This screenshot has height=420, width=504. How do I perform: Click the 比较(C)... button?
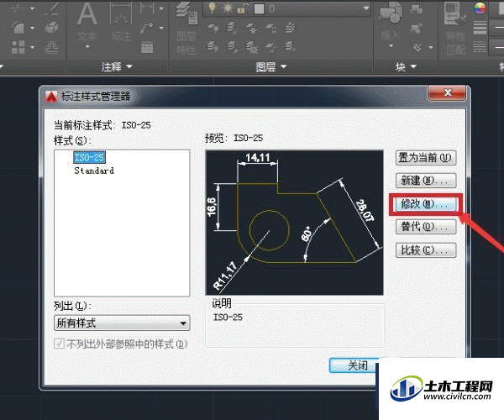click(x=426, y=250)
